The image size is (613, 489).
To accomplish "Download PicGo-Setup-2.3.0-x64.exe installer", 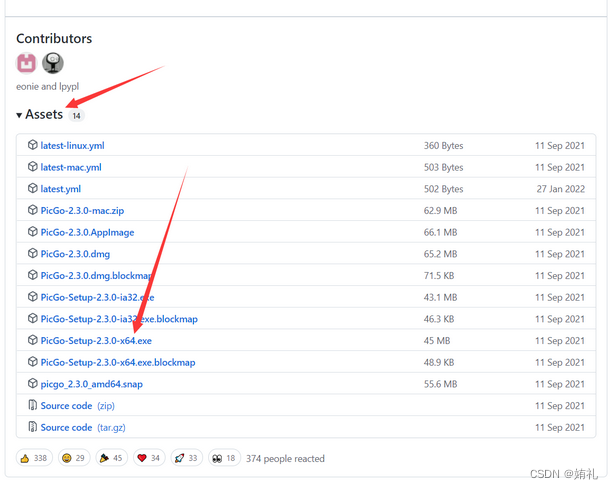I will (x=96, y=341).
